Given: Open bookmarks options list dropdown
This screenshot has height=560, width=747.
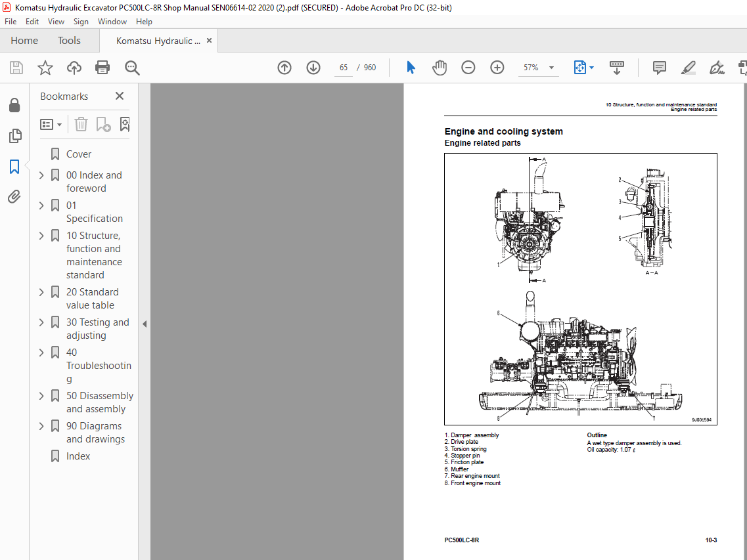Looking at the screenshot, I should pyautogui.click(x=51, y=124).
